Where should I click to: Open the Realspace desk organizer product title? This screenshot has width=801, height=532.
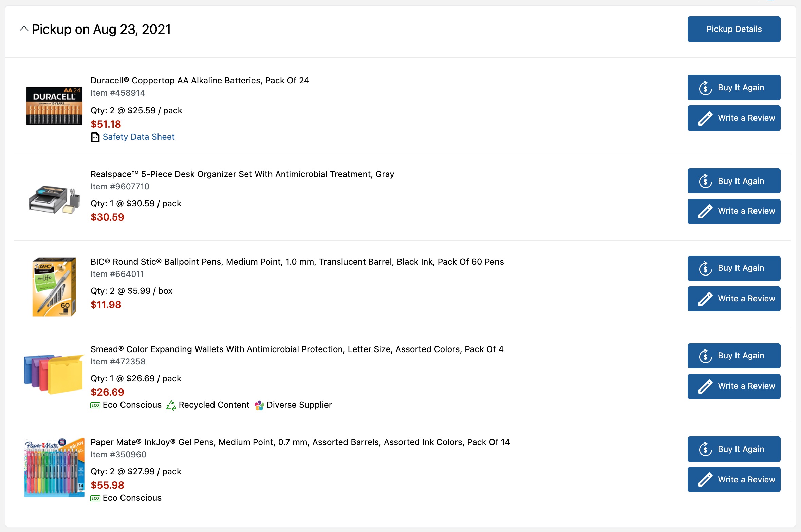coord(242,174)
